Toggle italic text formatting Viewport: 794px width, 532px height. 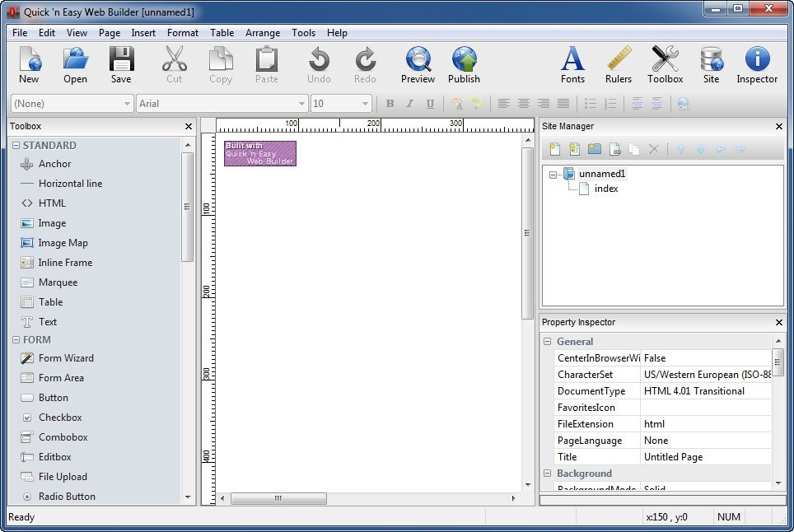408,103
